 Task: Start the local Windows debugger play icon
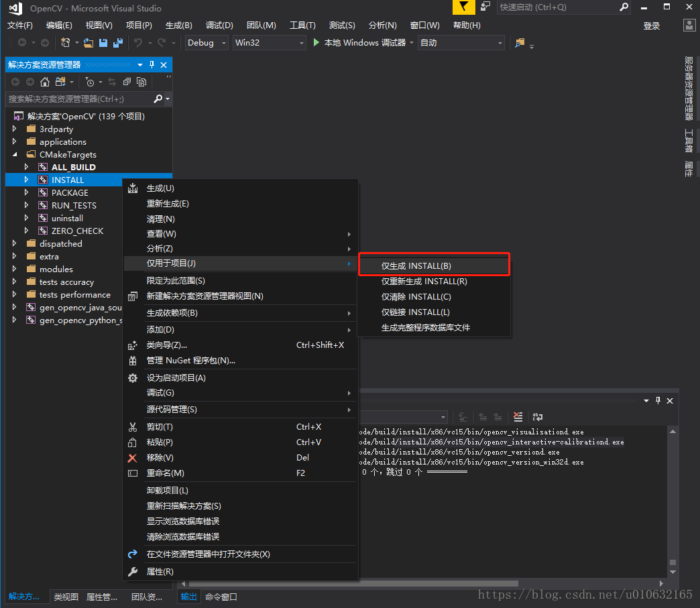(316, 42)
